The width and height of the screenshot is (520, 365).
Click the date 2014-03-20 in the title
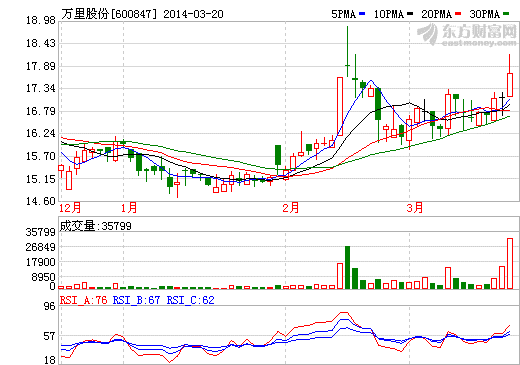point(193,14)
